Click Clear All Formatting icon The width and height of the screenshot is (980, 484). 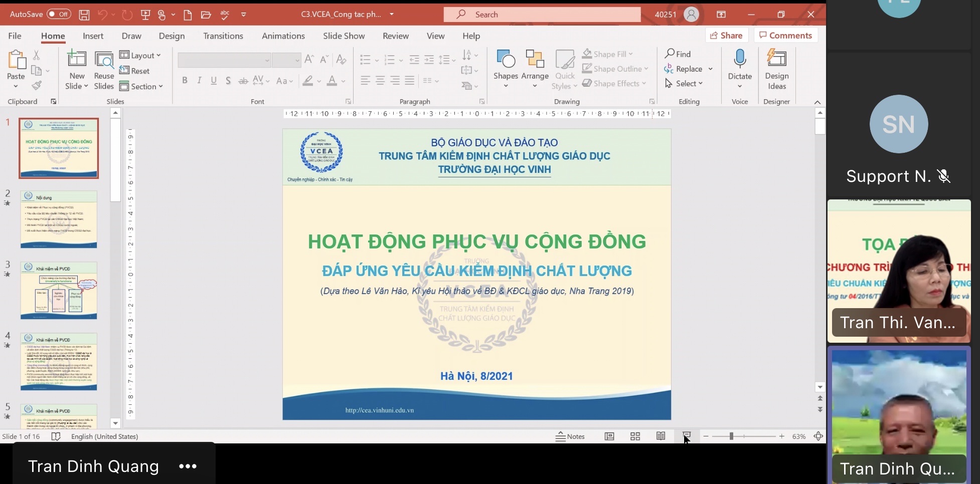click(341, 60)
